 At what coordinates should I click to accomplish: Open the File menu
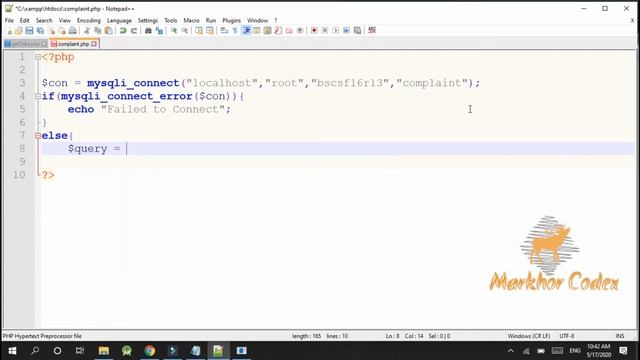(x=9, y=20)
